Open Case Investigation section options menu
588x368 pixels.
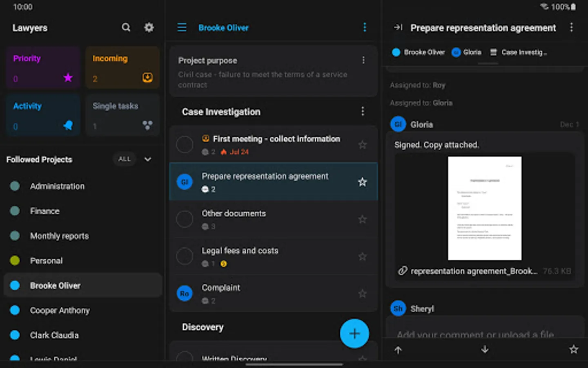[363, 111]
